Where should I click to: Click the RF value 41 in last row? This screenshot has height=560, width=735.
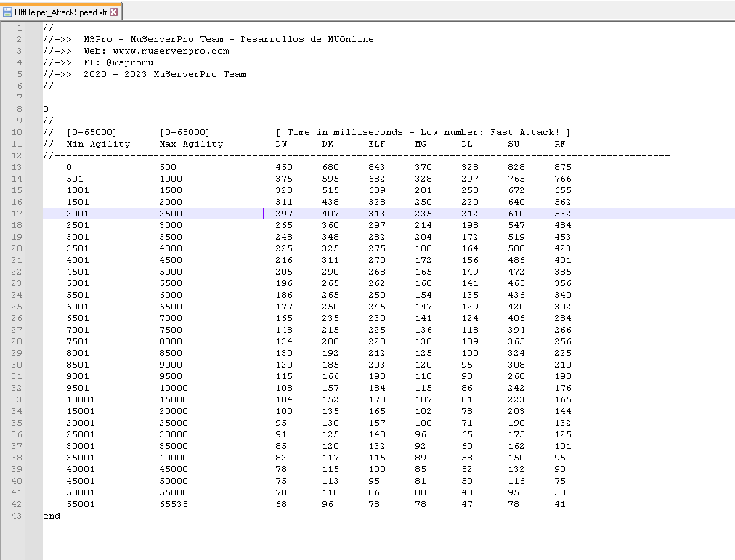(560, 504)
